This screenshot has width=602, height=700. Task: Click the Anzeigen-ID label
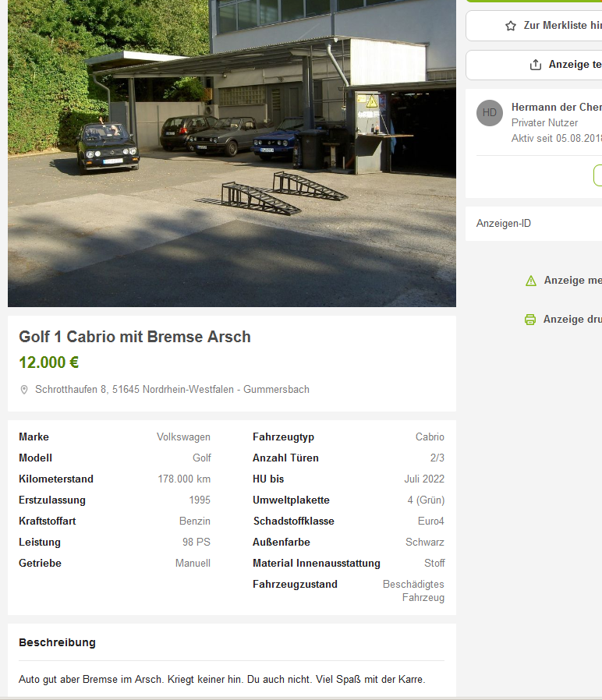point(504,224)
